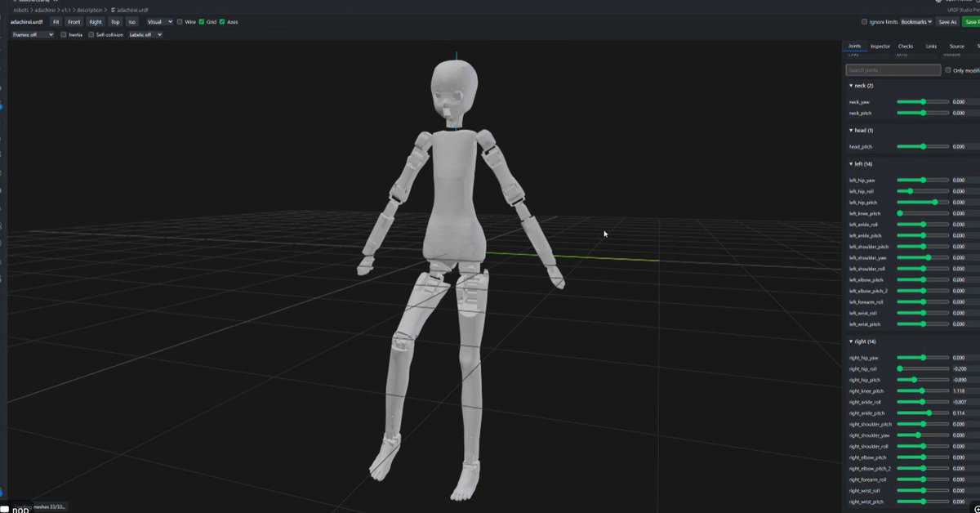Click the robots breadcrumb segment
The height and width of the screenshot is (513, 980).
point(20,10)
